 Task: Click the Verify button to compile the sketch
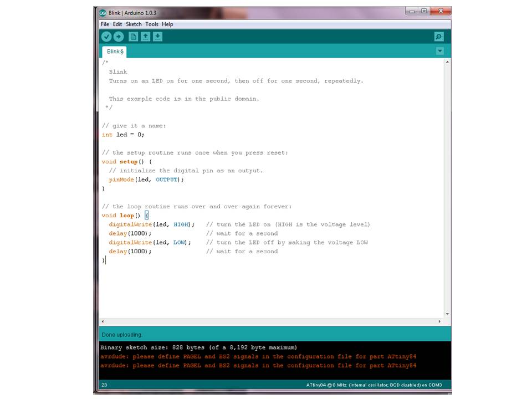(106, 36)
